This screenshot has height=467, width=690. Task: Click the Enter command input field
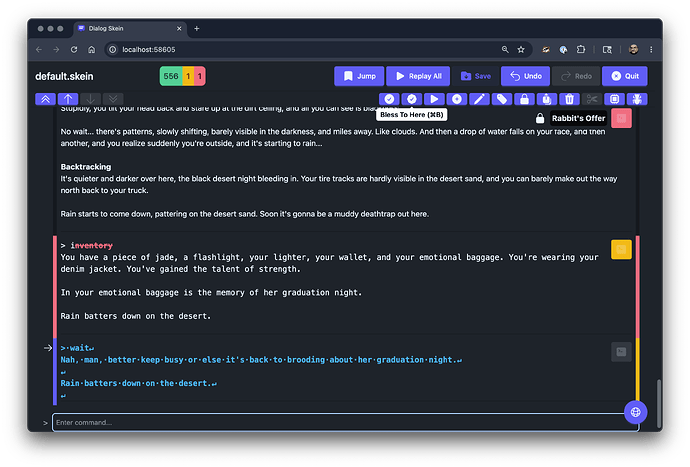338,423
